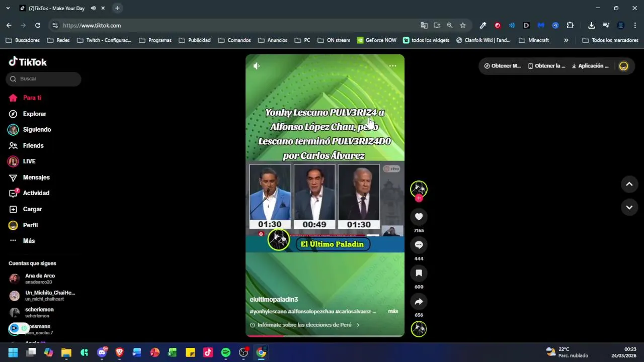This screenshot has width=644, height=362.
Task: Open the Malwarebytes extension icon
Action: (541, 25)
